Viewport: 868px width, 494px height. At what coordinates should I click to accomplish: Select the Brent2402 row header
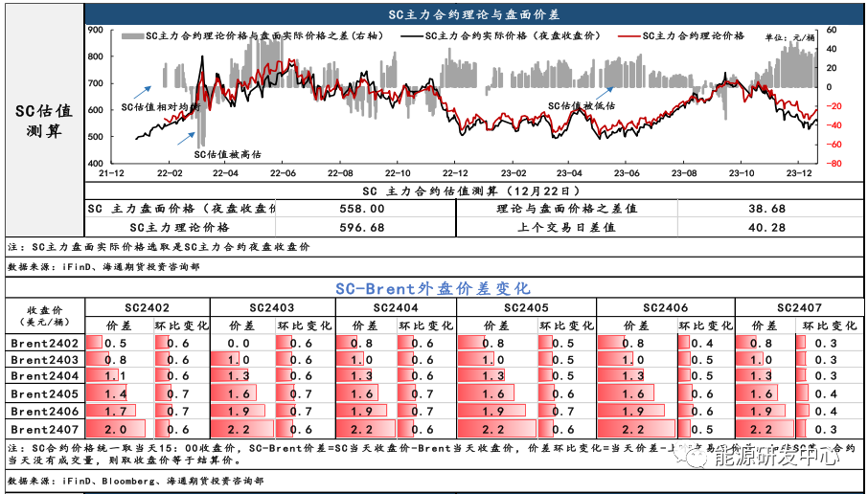tap(45, 343)
